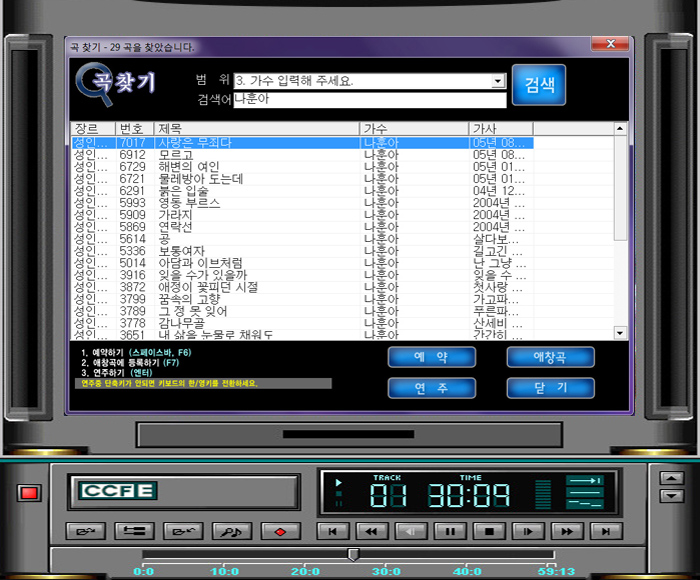The image size is (700, 580).
Task: Click the song finder magnifier logo
Action: (x=115, y=84)
